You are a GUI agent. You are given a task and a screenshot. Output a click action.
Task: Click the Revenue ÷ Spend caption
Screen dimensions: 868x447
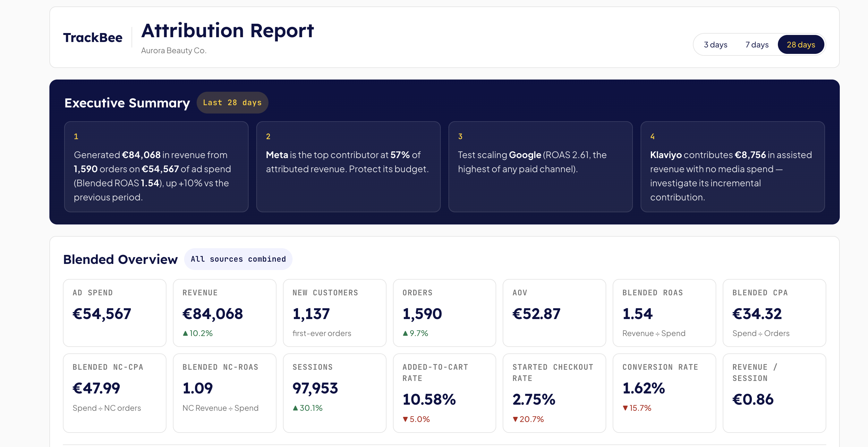click(654, 333)
